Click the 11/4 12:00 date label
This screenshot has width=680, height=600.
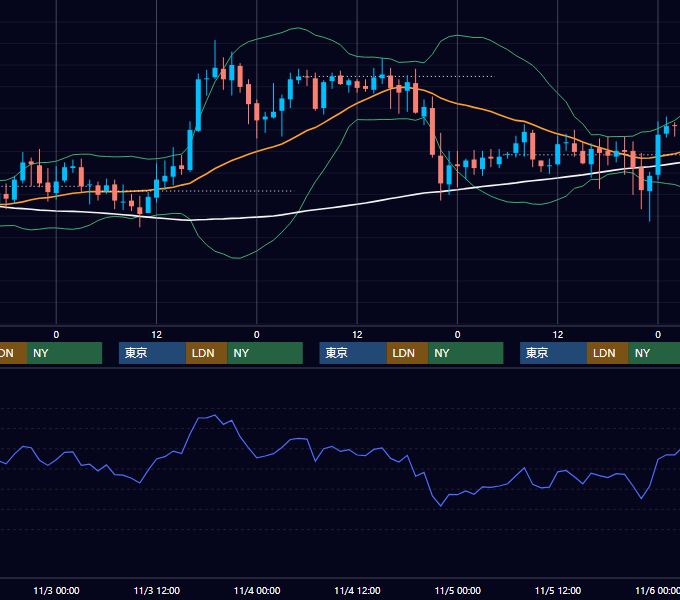357,590
